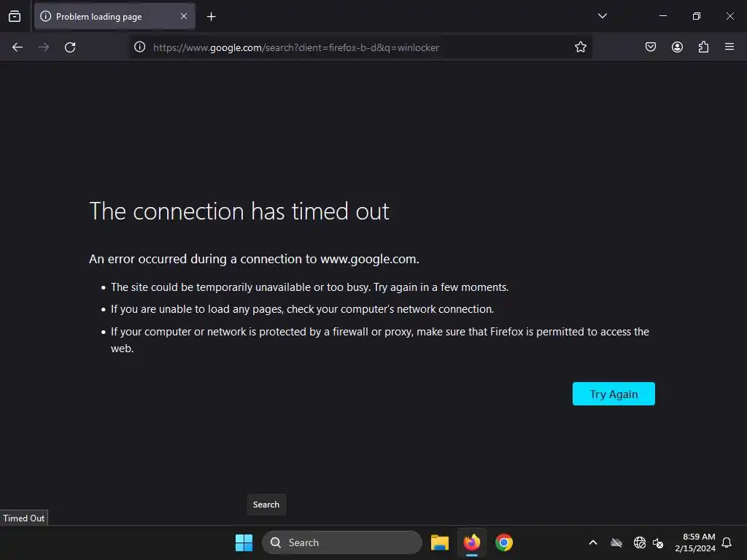This screenshot has height=560, width=747.
Task: Click the OneDrive cloud tray icon
Action: pos(616,542)
